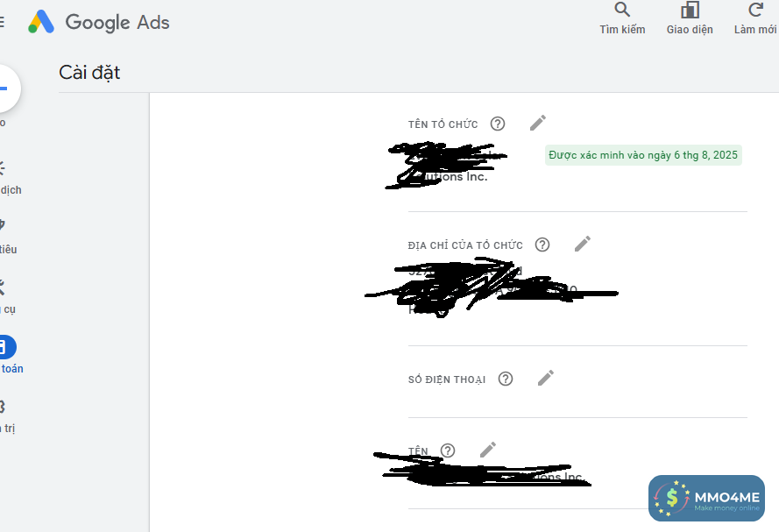Show help for Địa chỉ của tổ chức
The image size is (779, 532).
point(542,245)
